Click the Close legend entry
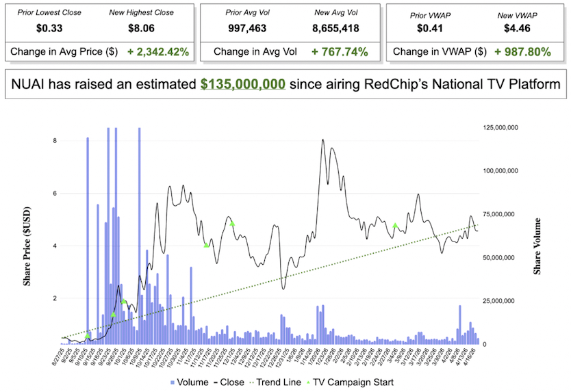 tap(229, 382)
